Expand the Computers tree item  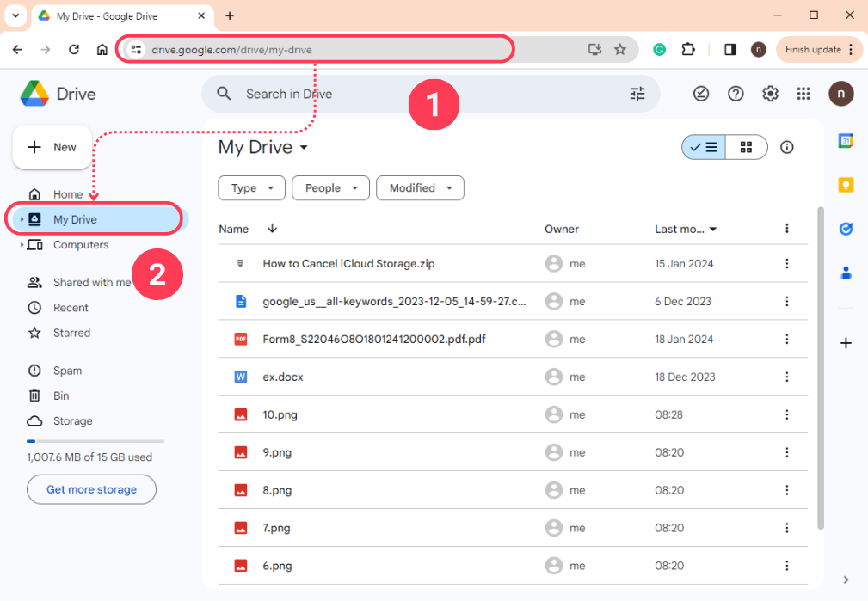pyautogui.click(x=22, y=245)
